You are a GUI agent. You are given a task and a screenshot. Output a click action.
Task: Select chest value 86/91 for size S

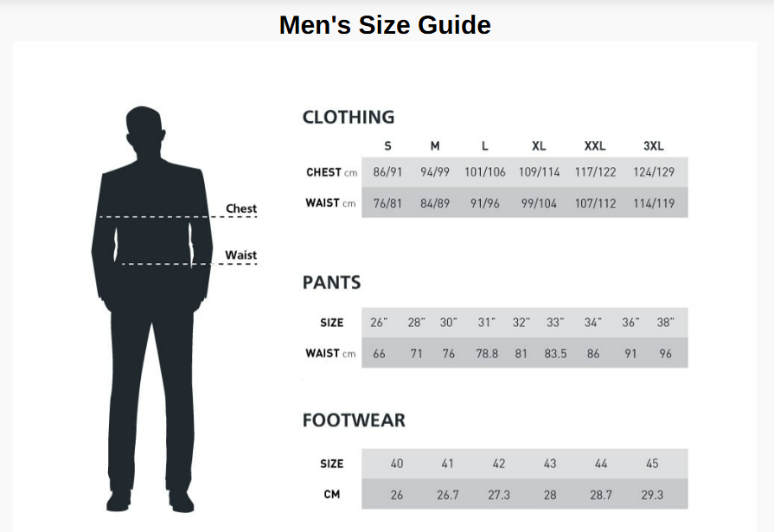pyautogui.click(x=387, y=172)
